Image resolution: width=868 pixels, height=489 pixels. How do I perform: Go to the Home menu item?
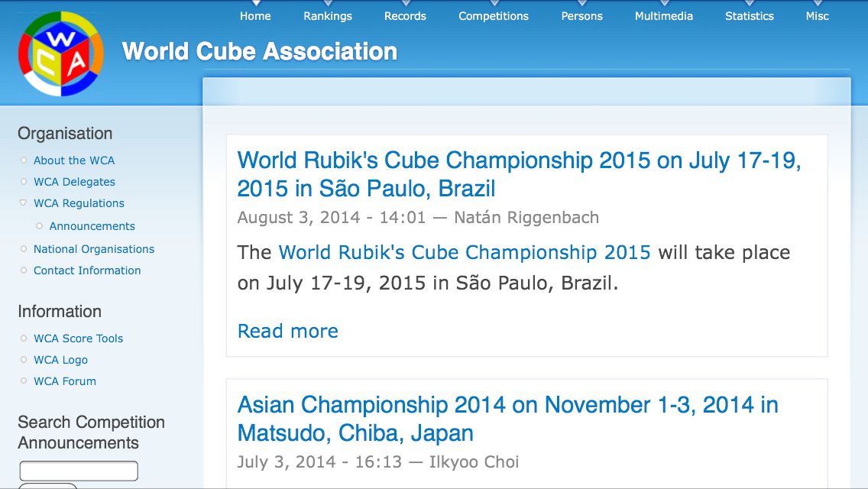tap(255, 16)
